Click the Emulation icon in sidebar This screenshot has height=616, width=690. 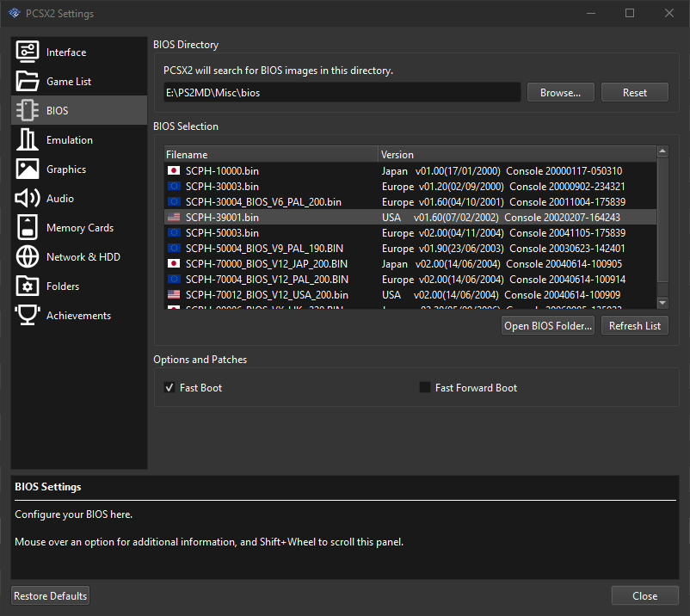coord(28,139)
